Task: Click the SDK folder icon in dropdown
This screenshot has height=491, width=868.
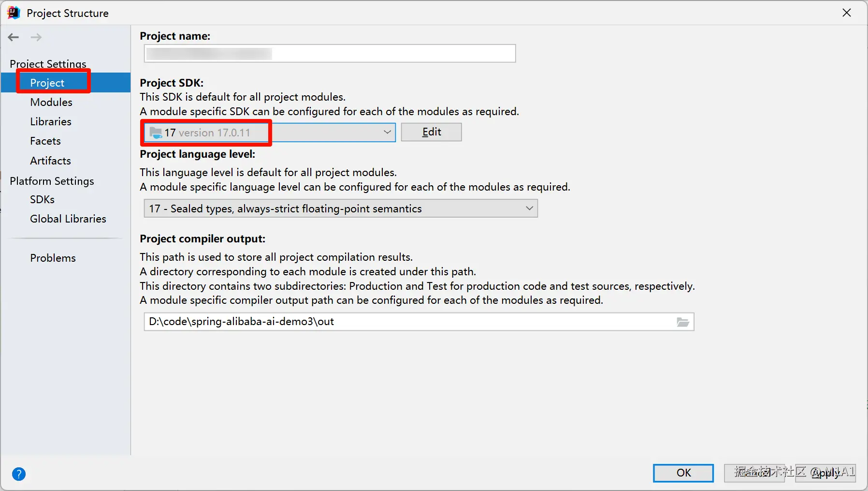Action: pyautogui.click(x=156, y=133)
